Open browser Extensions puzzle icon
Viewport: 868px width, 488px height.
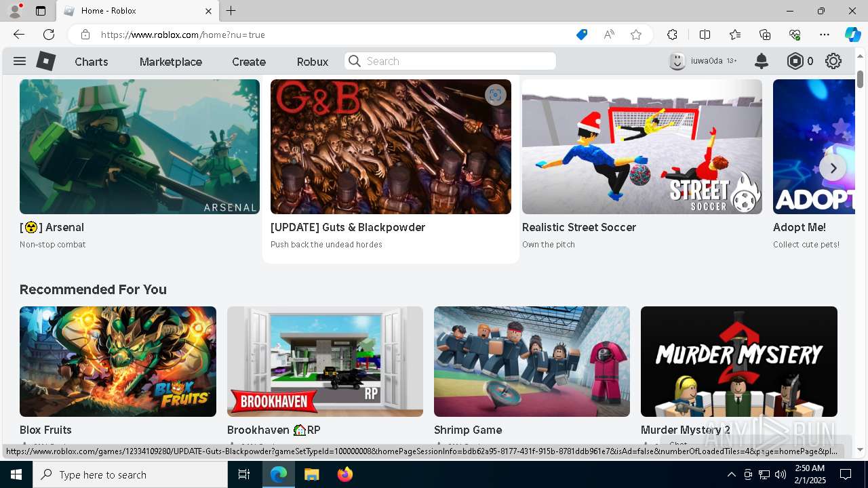click(x=672, y=35)
